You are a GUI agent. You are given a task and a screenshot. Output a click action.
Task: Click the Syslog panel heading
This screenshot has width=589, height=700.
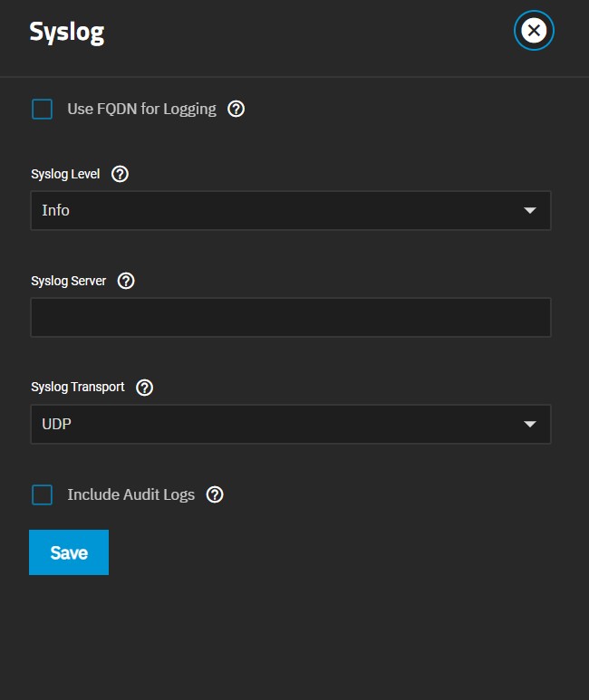pos(66,32)
